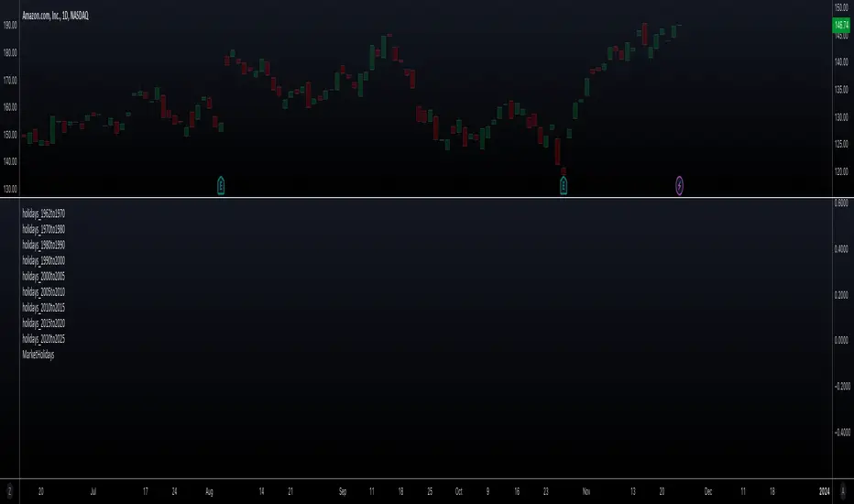Image resolution: width=854 pixels, height=504 pixels.
Task: Click the 0.4000 label on the indicator scale
Action: point(841,249)
